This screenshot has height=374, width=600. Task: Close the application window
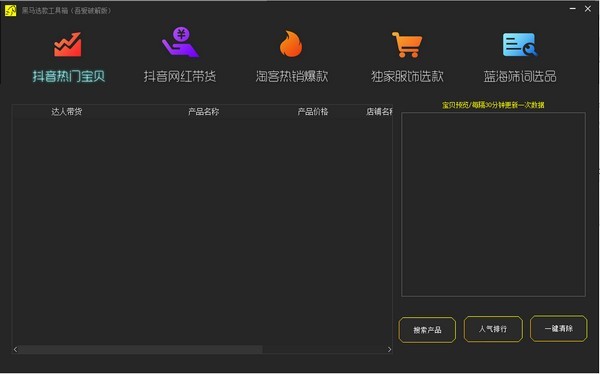(x=588, y=9)
